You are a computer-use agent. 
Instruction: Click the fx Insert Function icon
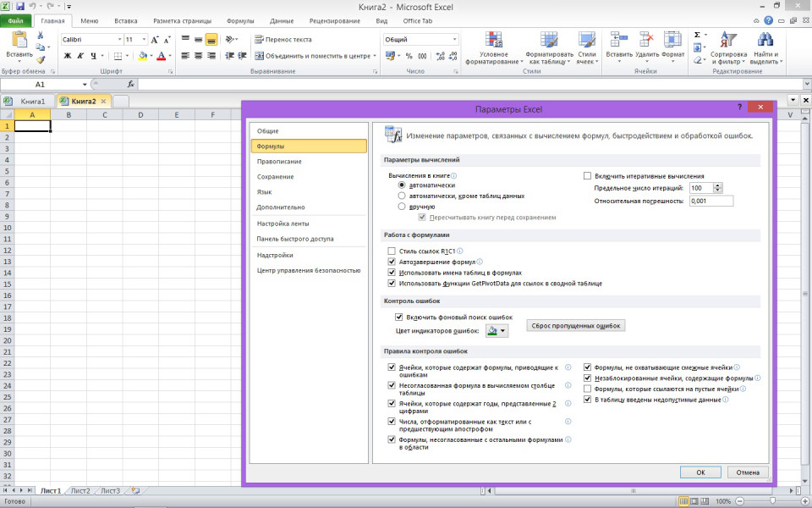(x=131, y=84)
